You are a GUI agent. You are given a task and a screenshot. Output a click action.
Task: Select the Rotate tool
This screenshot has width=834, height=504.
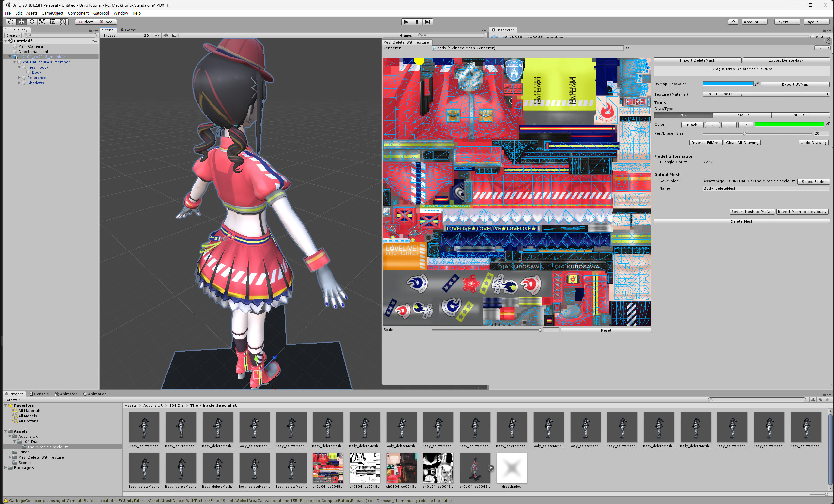[x=32, y=22]
